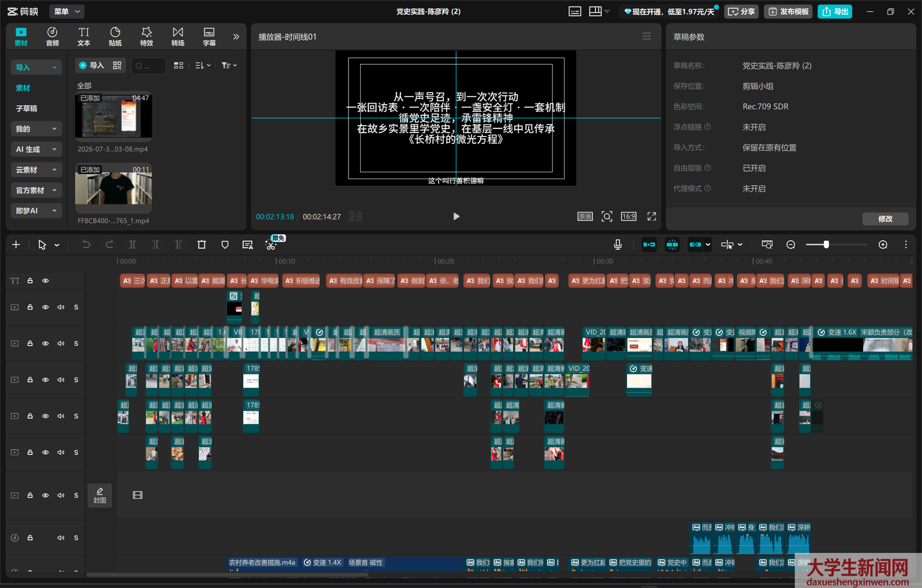Click the split at playhead icon
The image size is (922, 588).
pos(132,245)
